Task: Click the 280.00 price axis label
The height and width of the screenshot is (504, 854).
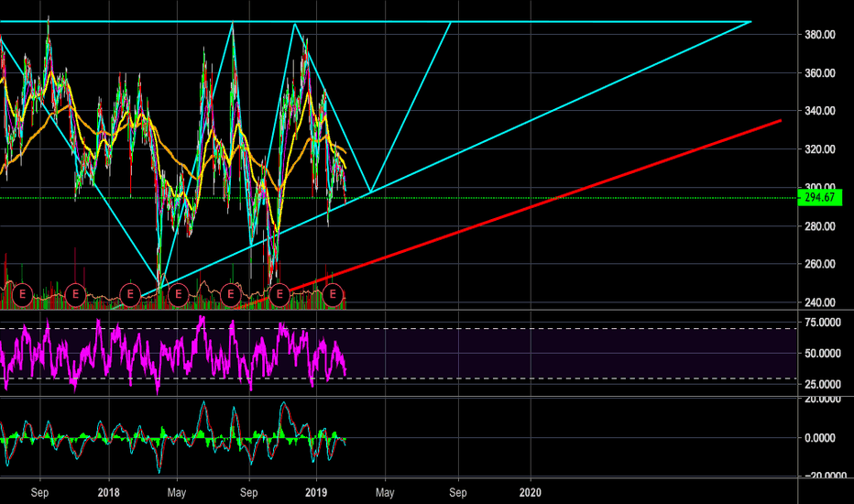Action: [x=820, y=226]
